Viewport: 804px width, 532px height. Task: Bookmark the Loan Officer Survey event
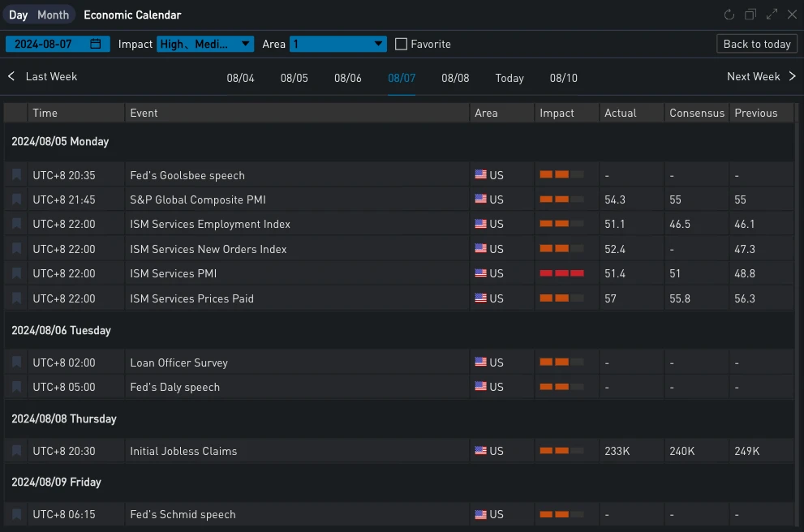[x=16, y=363]
